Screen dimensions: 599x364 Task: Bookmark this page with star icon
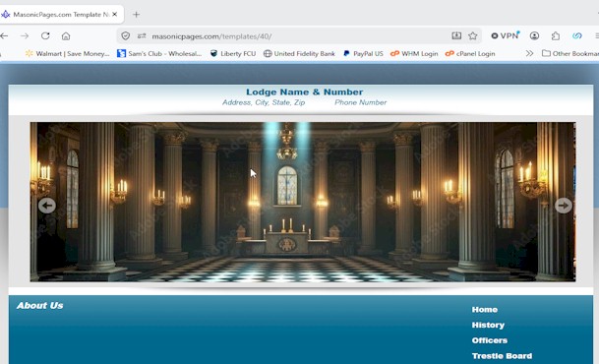click(473, 35)
